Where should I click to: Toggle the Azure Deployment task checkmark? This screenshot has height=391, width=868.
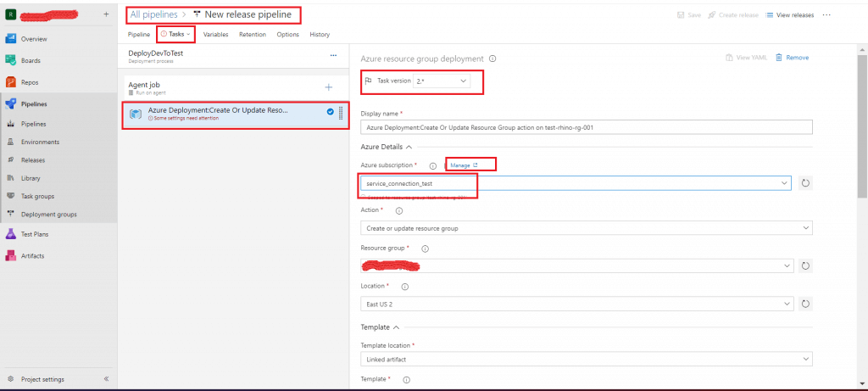point(330,112)
